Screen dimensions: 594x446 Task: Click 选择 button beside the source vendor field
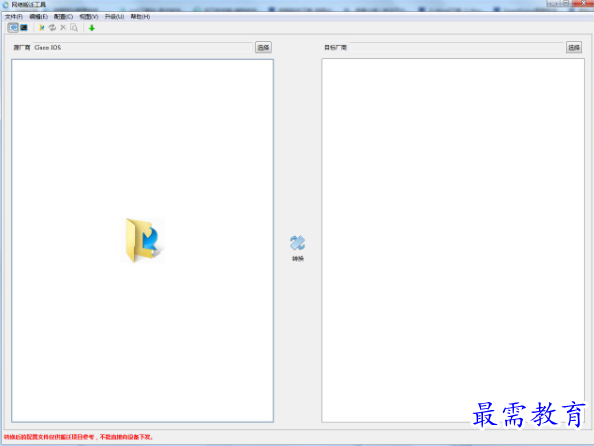[263, 47]
